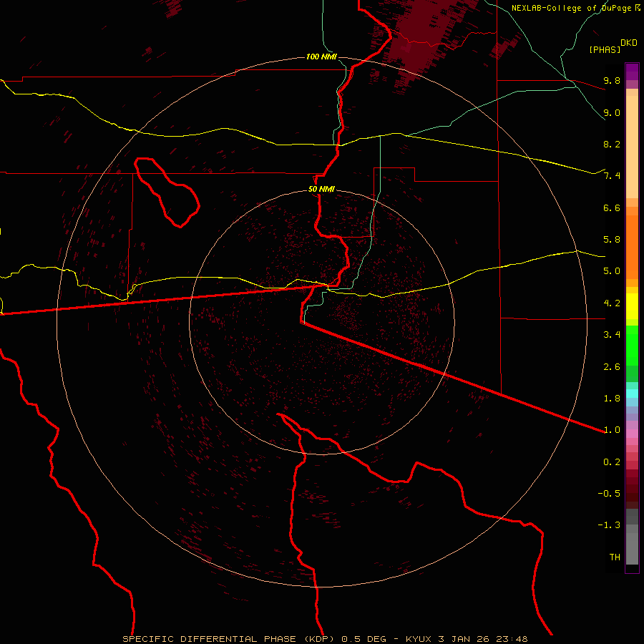The width and height of the screenshot is (644, 644).
Task: Click the gray segment at color bar bottom
Action: coord(632,537)
